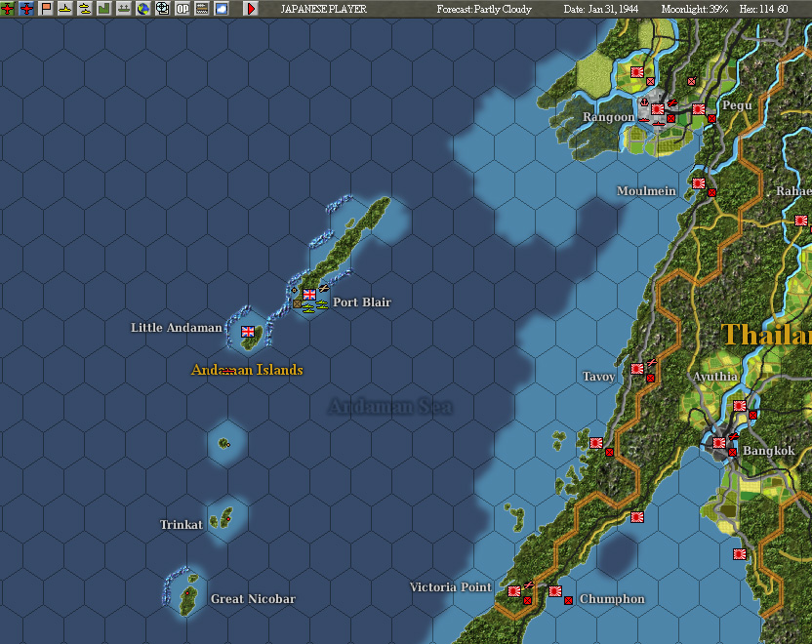Select the Japanese flag base at Moulmein
This screenshot has width=812, height=644.
tap(699, 183)
